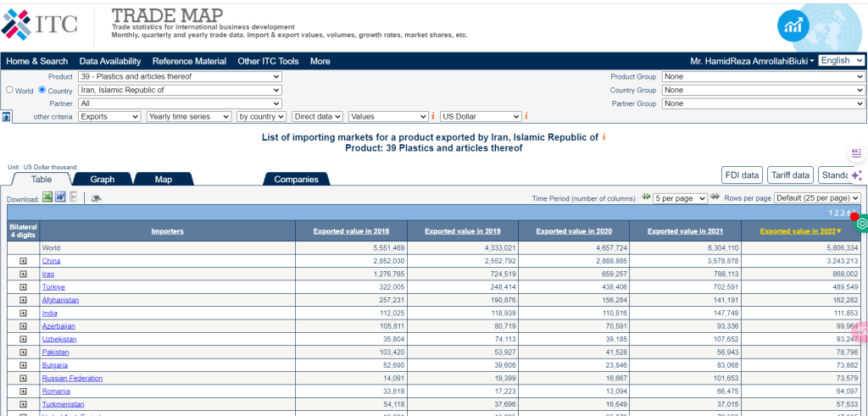This screenshot has width=868, height=416.
Task: Click the ITC logo
Action: point(40,24)
